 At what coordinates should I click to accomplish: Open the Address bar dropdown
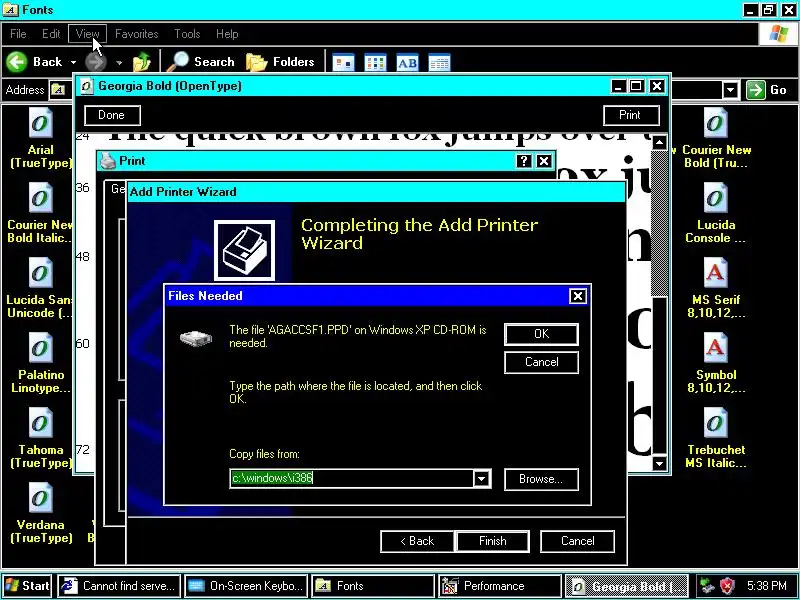pyautogui.click(x=731, y=90)
